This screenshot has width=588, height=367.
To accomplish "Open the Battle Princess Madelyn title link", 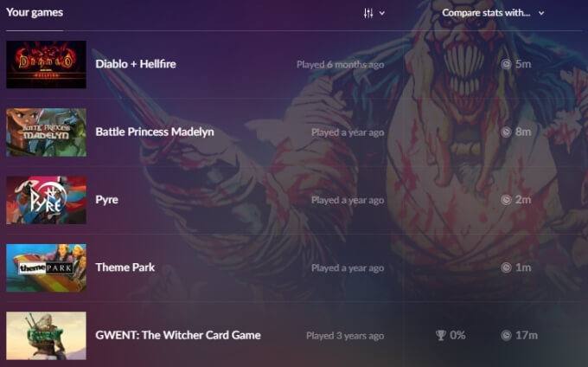I will point(155,132).
